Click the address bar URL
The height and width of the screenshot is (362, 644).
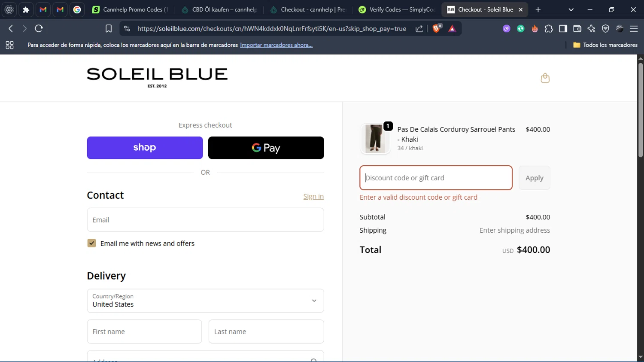click(271, 29)
